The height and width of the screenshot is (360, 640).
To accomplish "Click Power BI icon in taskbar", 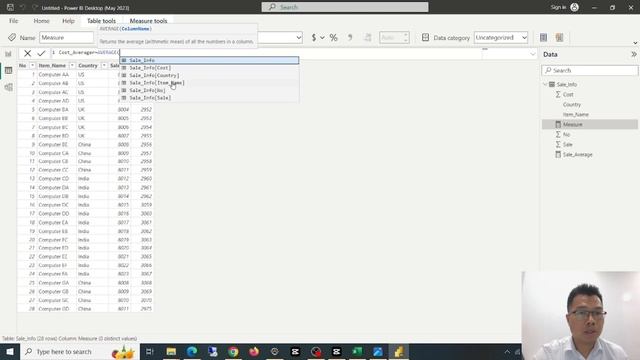I will pos(399,351).
